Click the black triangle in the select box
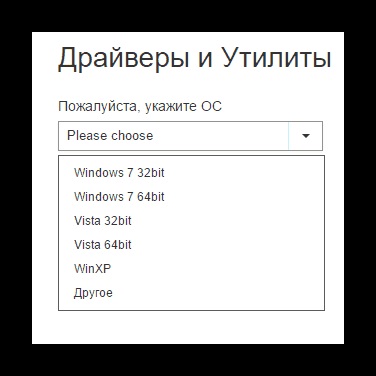 (x=306, y=136)
